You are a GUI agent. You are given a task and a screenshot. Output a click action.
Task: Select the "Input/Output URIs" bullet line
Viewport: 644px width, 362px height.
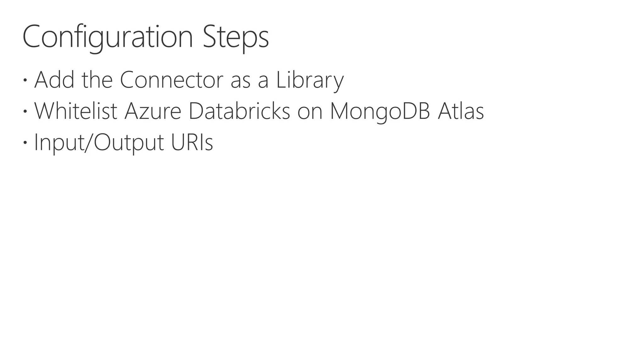tap(123, 142)
